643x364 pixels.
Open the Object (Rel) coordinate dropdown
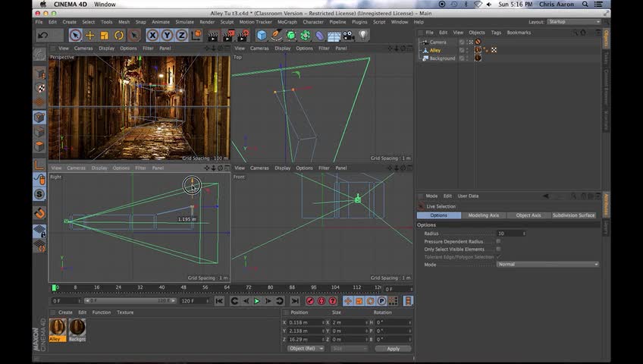306,349
